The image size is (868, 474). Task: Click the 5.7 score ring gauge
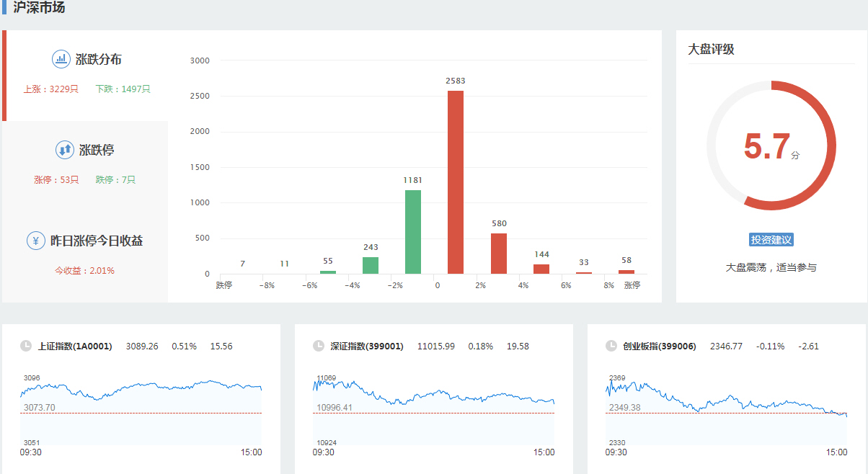tap(771, 146)
